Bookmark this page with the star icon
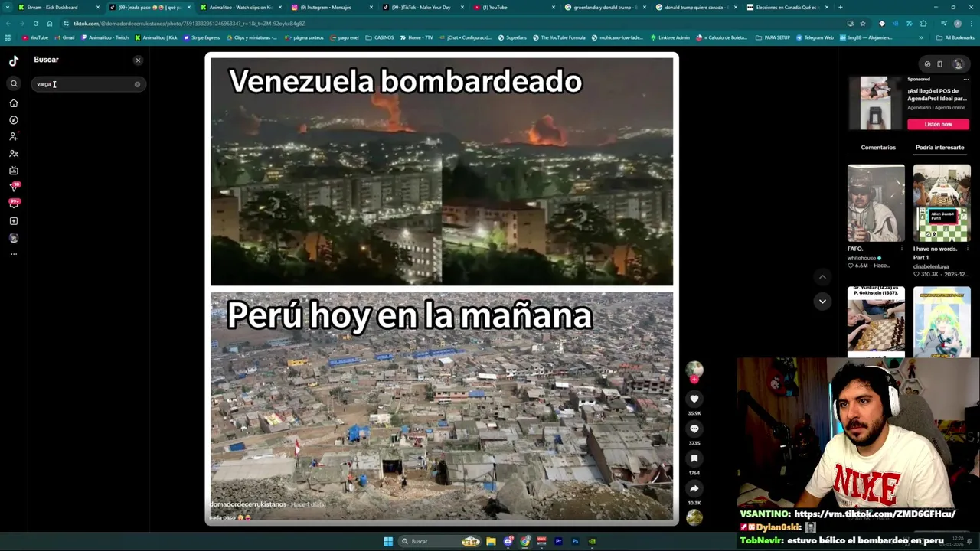Image resolution: width=980 pixels, height=551 pixels. [x=863, y=24]
